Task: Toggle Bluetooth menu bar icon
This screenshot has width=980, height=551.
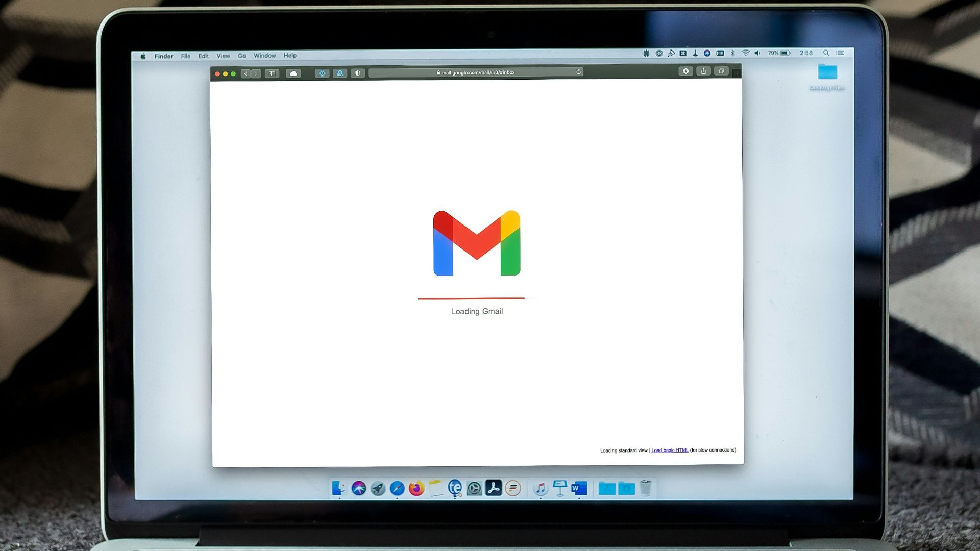Action: coord(733,53)
